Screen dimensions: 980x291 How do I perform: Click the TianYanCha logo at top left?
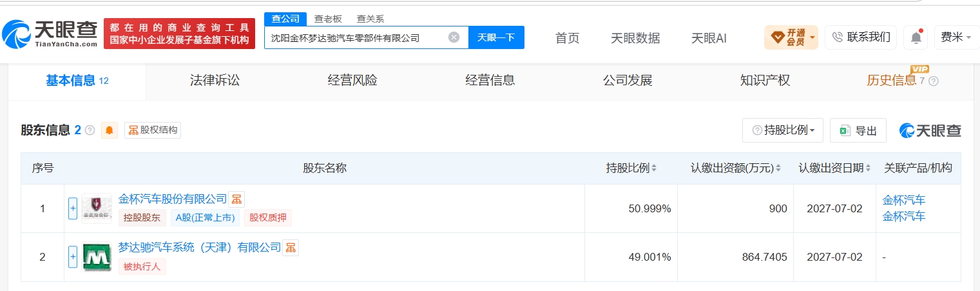(x=50, y=34)
